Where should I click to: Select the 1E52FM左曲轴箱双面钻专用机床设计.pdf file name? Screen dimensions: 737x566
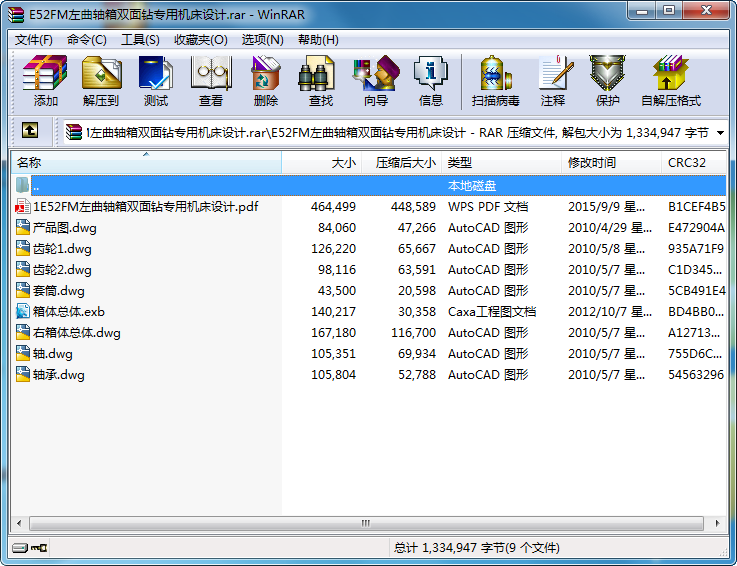pyautogui.click(x=146, y=207)
